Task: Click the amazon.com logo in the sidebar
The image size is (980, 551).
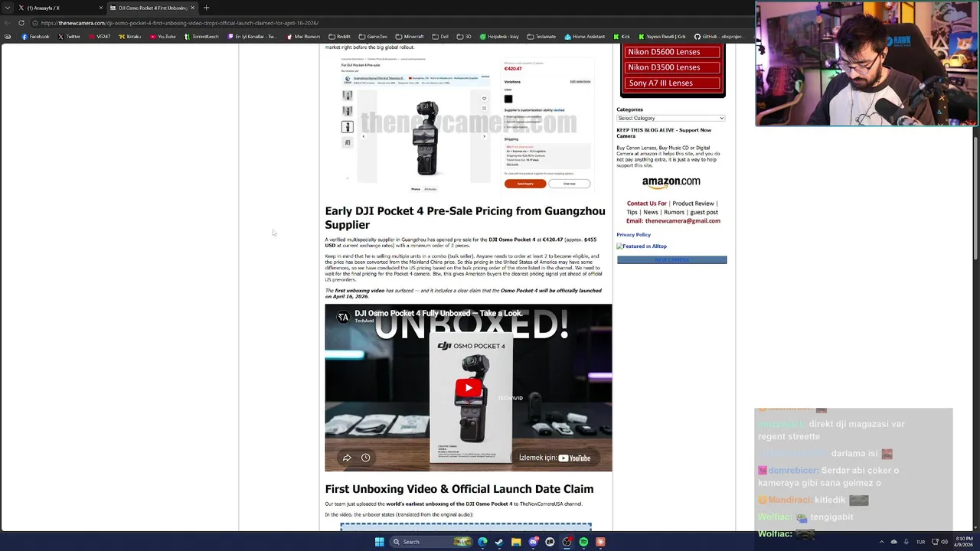Action: coord(671,182)
